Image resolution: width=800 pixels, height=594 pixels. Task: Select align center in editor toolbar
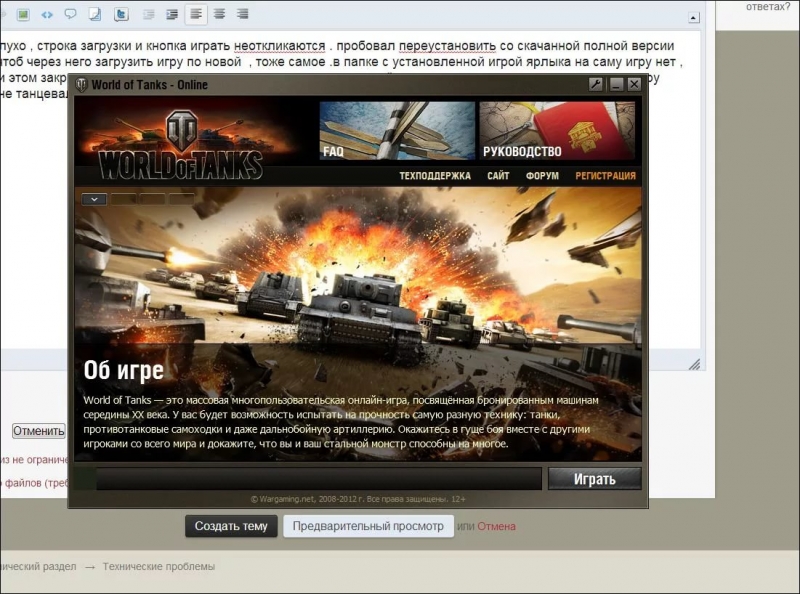(x=219, y=14)
